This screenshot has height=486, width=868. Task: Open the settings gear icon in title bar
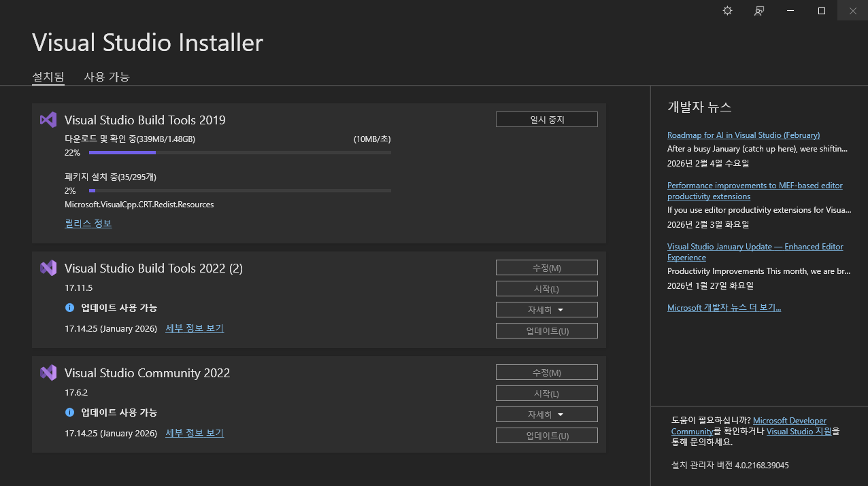(x=727, y=11)
